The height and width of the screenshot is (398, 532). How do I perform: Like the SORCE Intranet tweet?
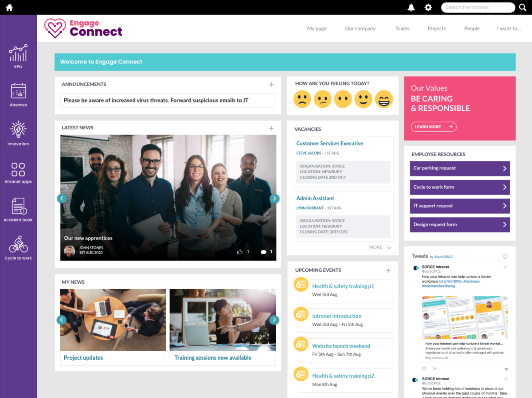point(424,368)
